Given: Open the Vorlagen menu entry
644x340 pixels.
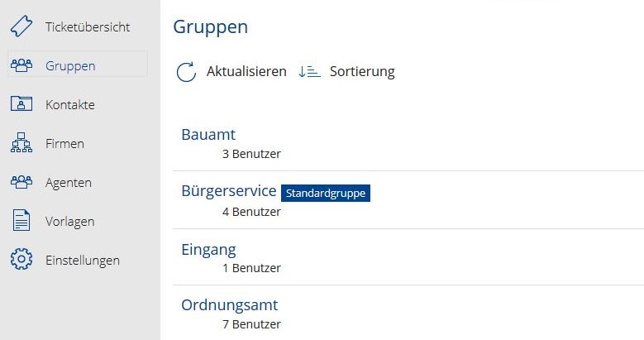Looking at the screenshot, I should point(69,222).
